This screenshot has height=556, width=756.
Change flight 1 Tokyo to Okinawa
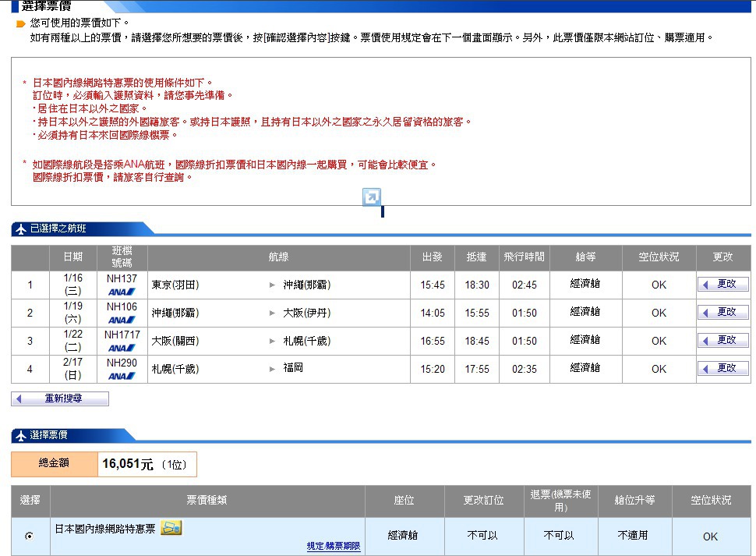click(722, 284)
